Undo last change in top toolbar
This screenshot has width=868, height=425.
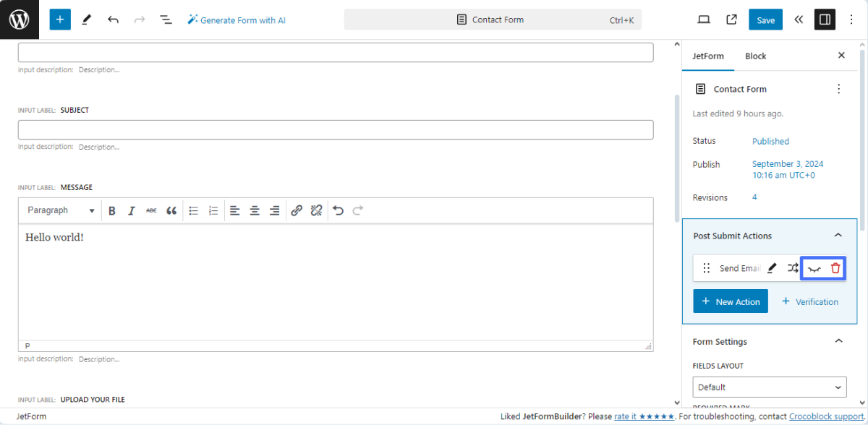(x=113, y=20)
